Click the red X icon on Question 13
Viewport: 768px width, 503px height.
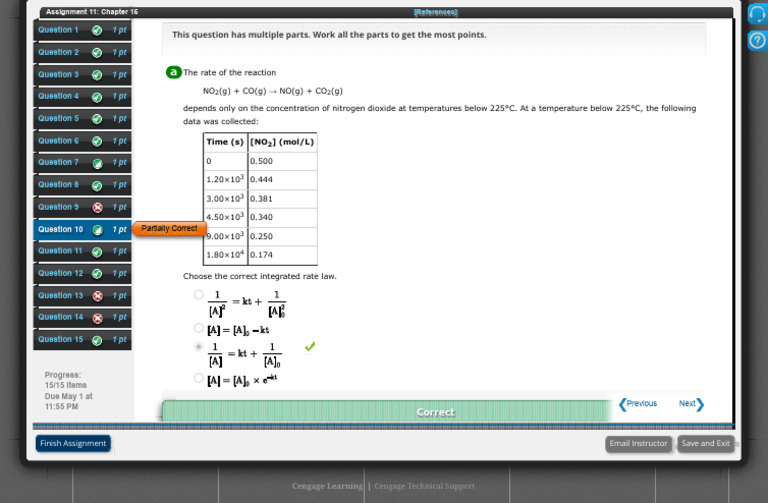click(x=97, y=296)
